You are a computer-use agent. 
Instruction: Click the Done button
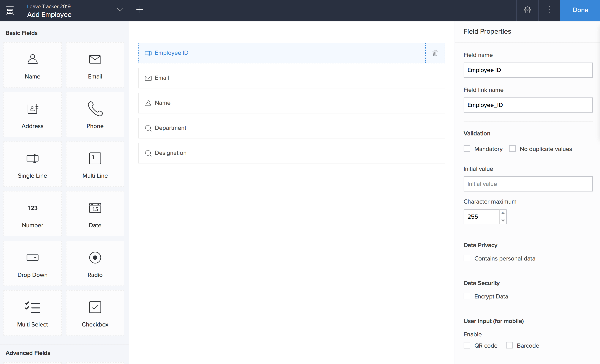pyautogui.click(x=580, y=10)
